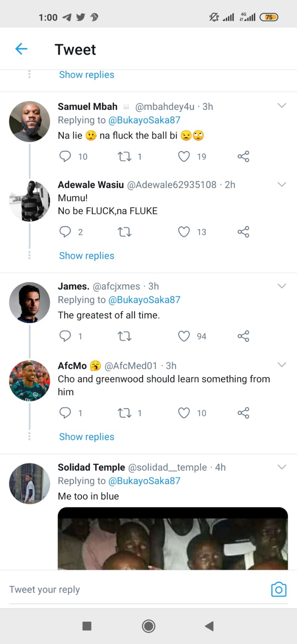Open options chevron on James.'s tweet
The image size is (297, 644).
(282, 286)
